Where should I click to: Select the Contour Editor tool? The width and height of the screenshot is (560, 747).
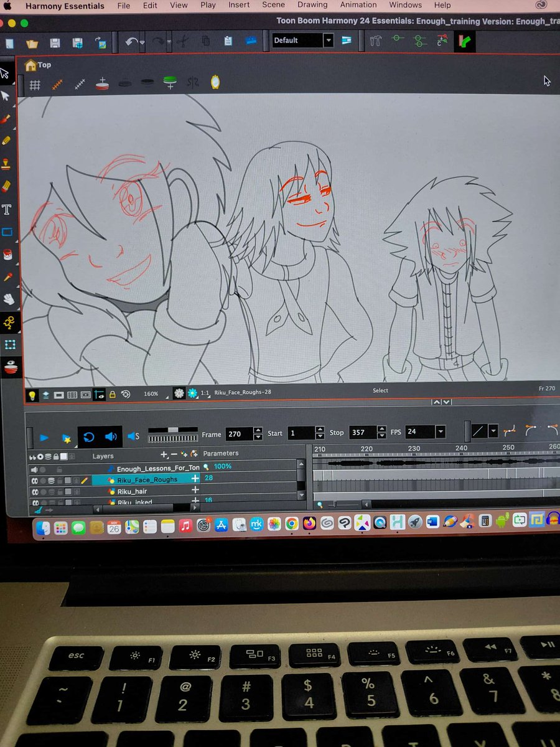(x=6, y=96)
